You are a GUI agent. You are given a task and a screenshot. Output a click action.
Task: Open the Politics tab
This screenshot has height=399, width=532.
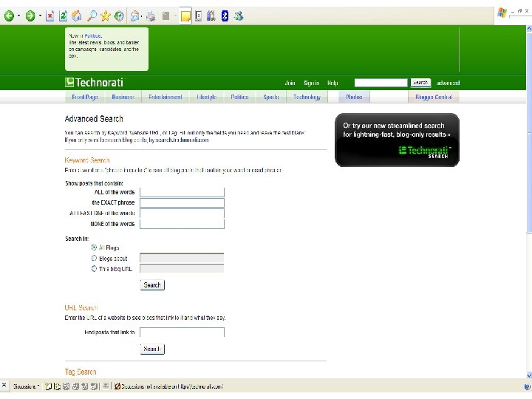point(239,97)
